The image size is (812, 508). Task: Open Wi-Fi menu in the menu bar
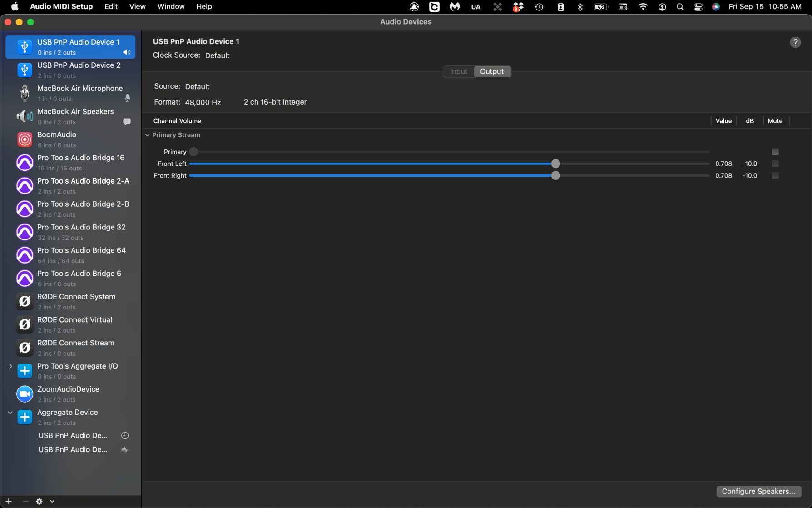pyautogui.click(x=643, y=7)
